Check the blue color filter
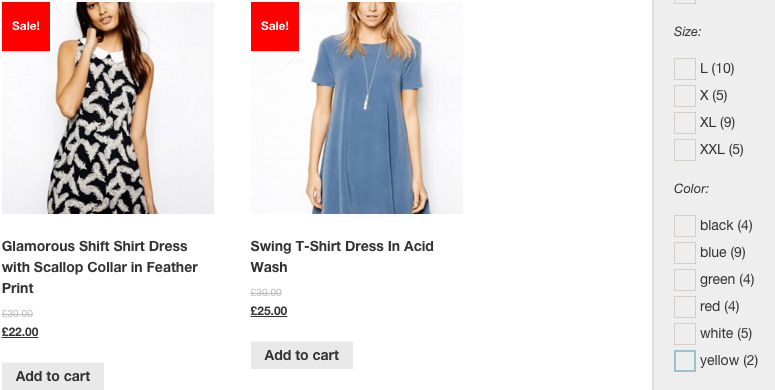 pos(685,253)
